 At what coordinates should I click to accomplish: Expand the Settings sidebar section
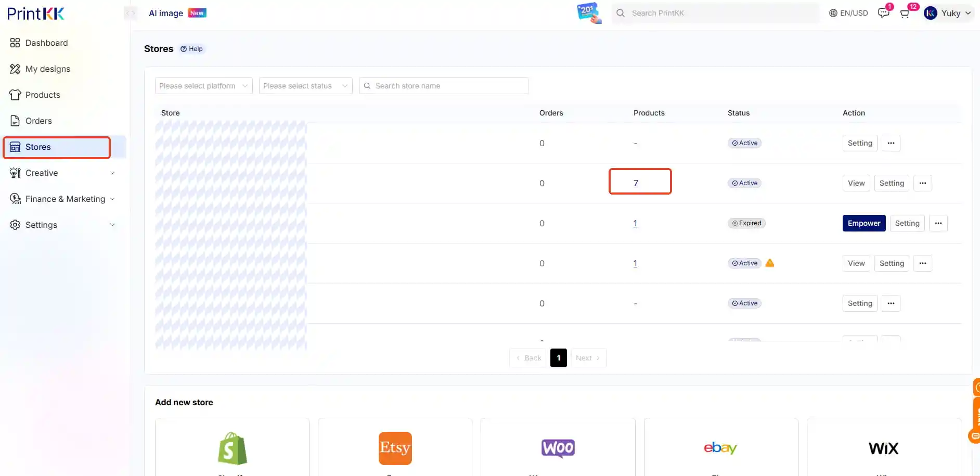[x=41, y=225]
